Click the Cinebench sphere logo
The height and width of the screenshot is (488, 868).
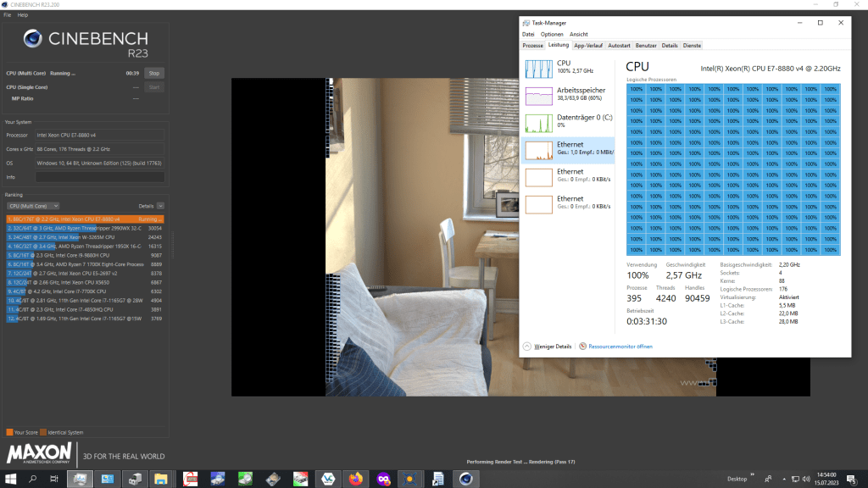point(33,38)
